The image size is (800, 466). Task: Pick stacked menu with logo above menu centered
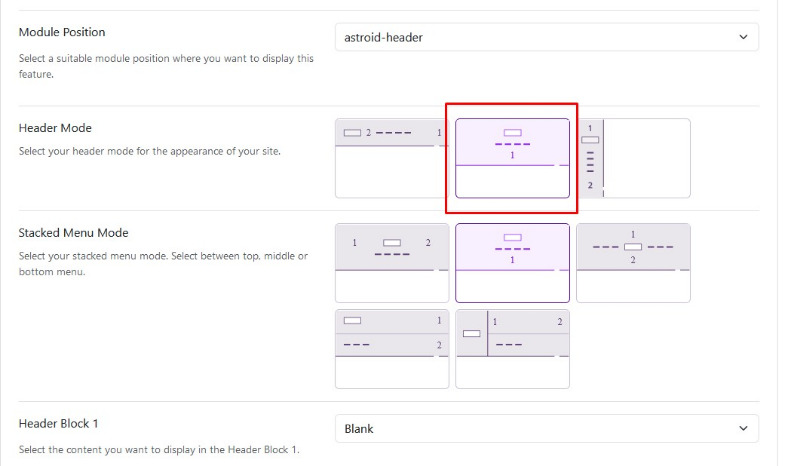pos(512,263)
